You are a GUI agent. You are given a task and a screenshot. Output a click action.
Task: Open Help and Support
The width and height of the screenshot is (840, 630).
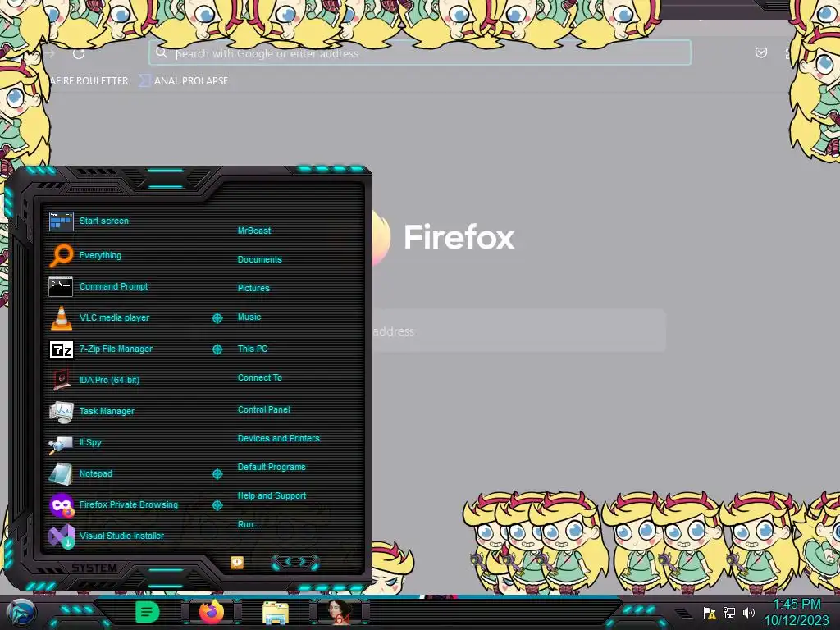(x=272, y=496)
